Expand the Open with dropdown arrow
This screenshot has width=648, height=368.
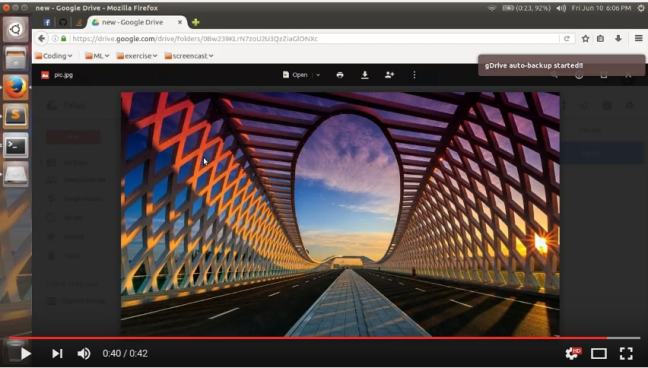(x=318, y=75)
